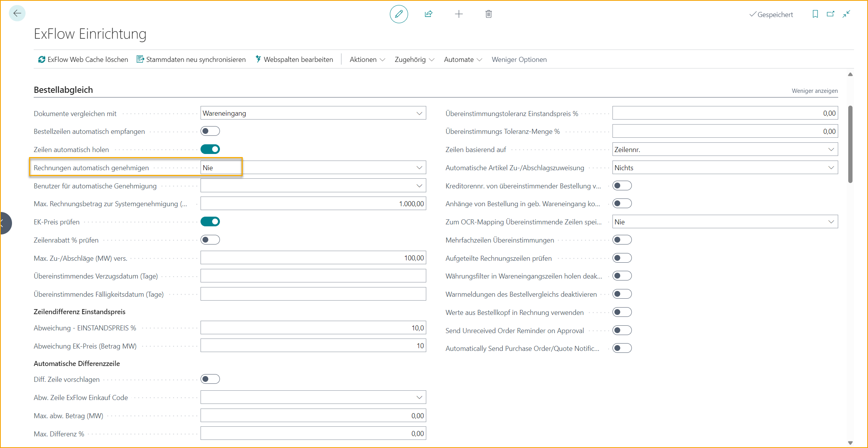Enable Zeilenrabatt % prüfen switch
This screenshot has height=448, width=868.
click(x=210, y=240)
